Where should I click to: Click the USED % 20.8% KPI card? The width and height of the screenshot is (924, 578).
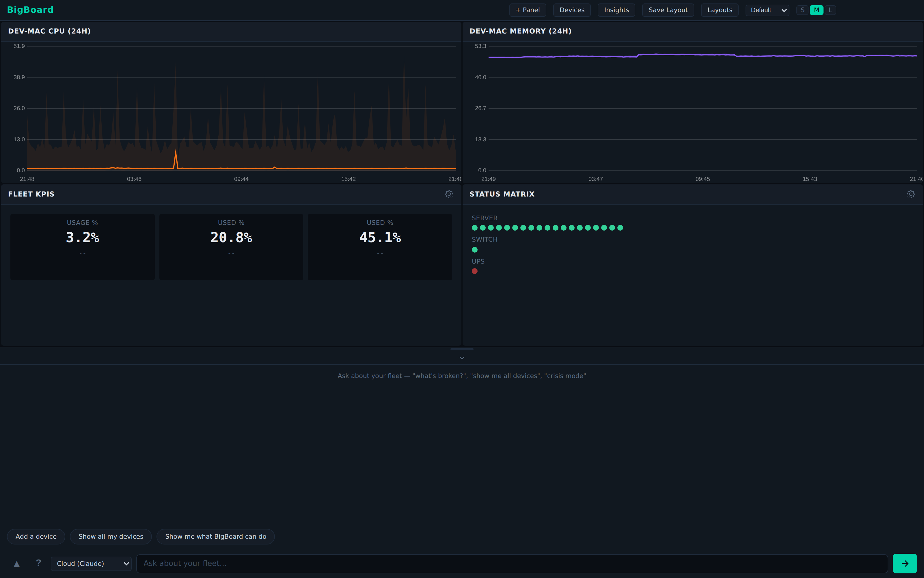[231, 247]
